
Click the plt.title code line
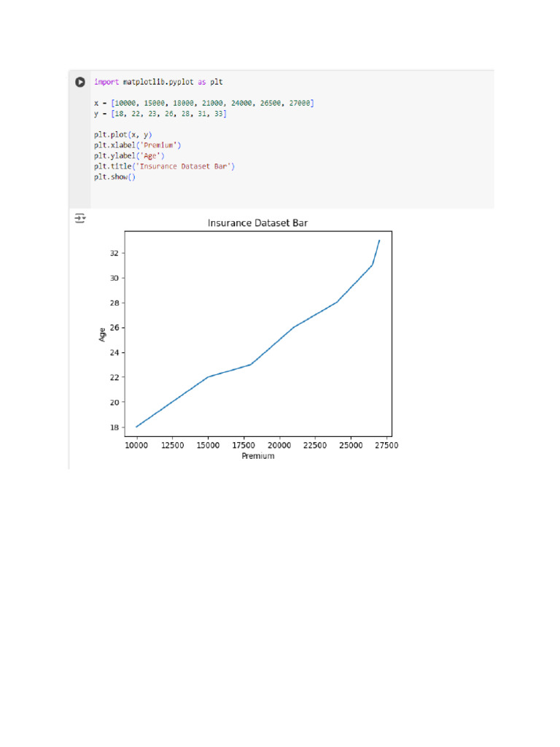[164, 166]
